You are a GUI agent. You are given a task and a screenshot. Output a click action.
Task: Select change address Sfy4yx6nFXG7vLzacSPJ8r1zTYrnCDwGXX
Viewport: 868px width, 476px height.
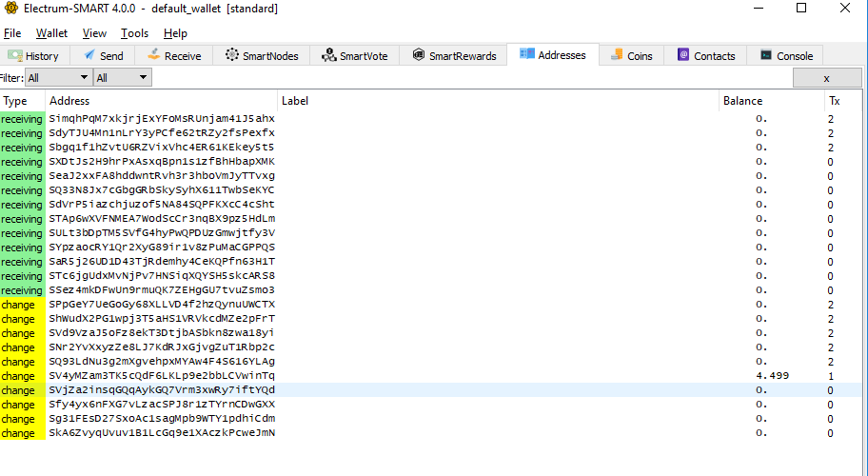coord(162,405)
